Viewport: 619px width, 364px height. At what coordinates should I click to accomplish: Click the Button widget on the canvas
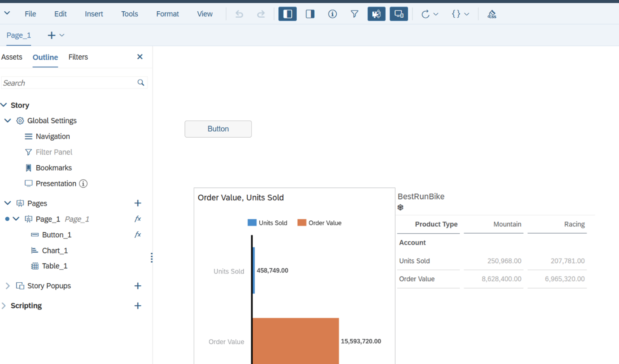point(218,129)
